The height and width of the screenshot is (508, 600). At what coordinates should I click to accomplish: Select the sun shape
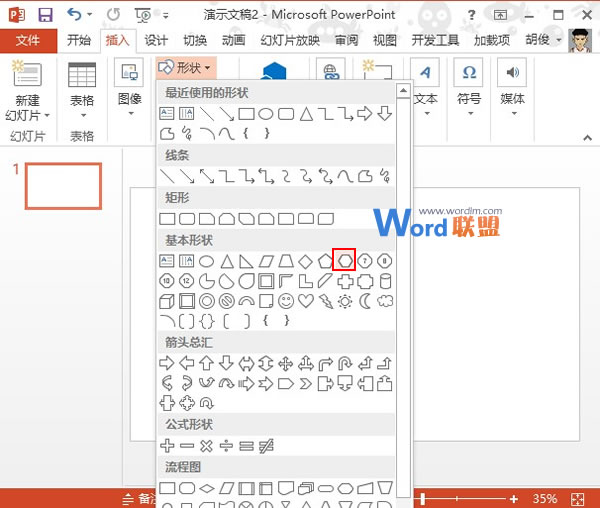(345, 301)
